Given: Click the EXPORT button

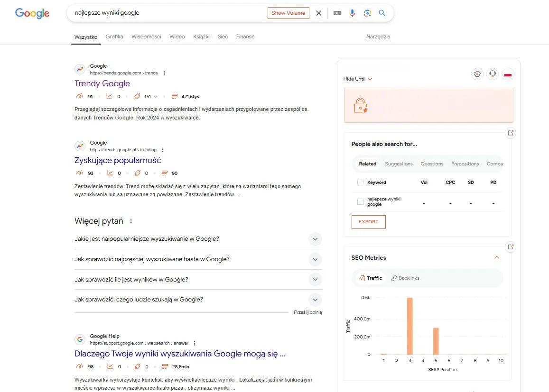Looking at the screenshot, I should (x=368, y=222).
